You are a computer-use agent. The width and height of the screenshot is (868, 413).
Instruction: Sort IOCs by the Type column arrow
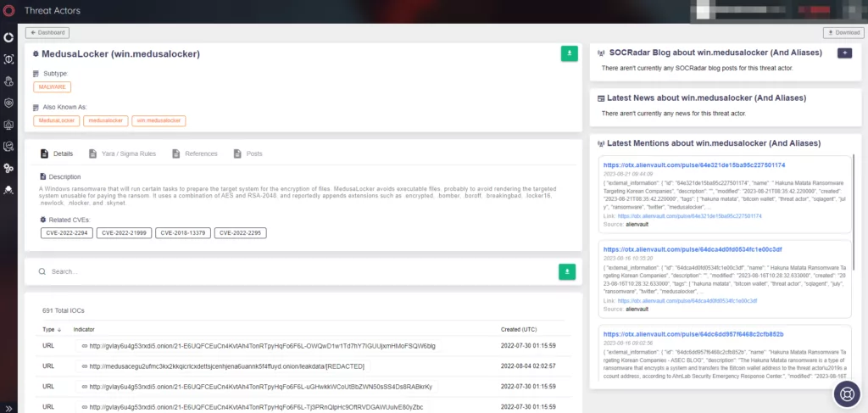coord(58,329)
